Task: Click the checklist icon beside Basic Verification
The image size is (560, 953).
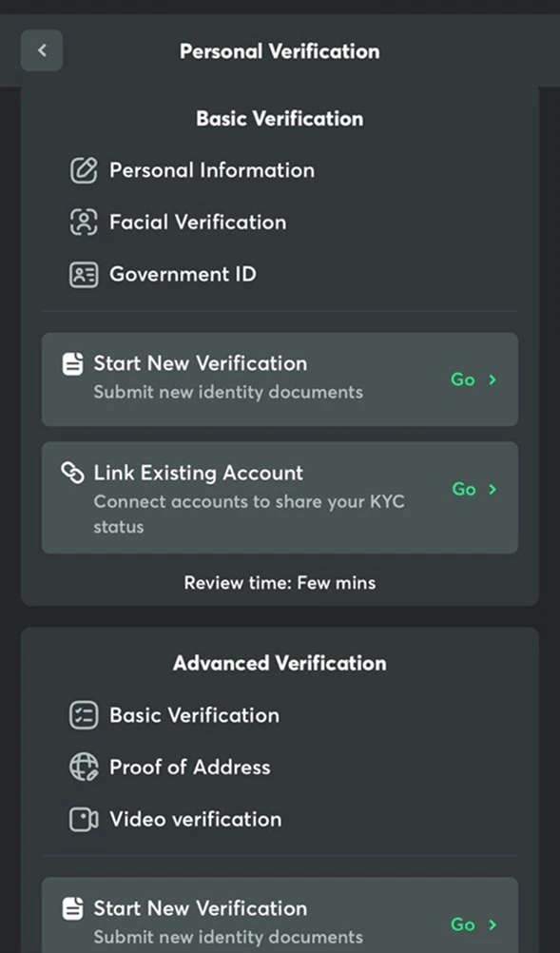Action: tap(84, 715)
